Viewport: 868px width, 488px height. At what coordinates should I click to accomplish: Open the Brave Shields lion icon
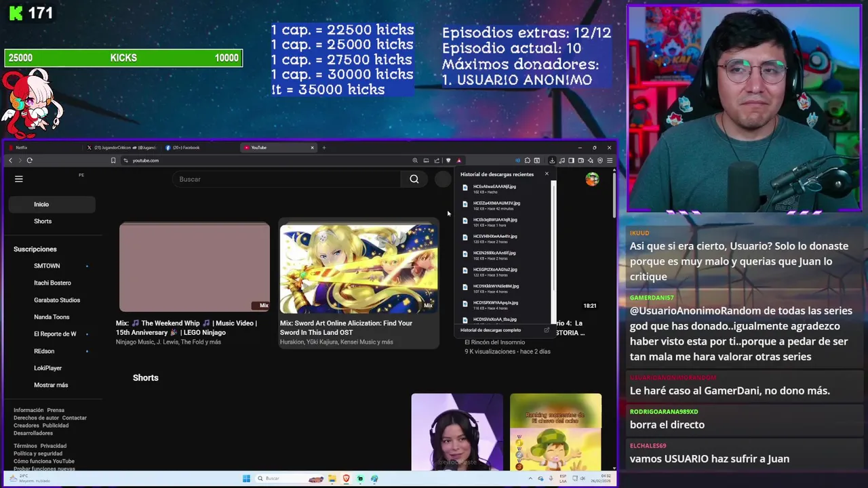(x=448, y=161)
